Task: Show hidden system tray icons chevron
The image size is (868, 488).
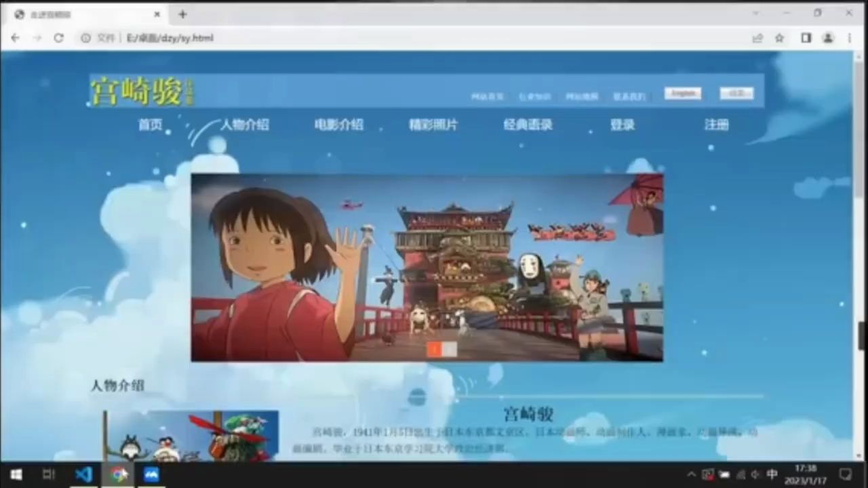Action: tap(692, 474)
